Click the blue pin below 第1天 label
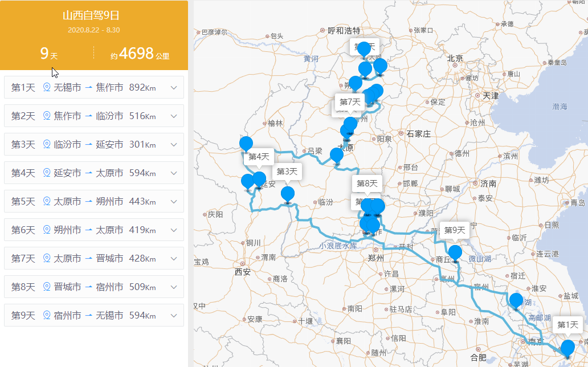Screen dimensions: 588x367 coord(567,348)
